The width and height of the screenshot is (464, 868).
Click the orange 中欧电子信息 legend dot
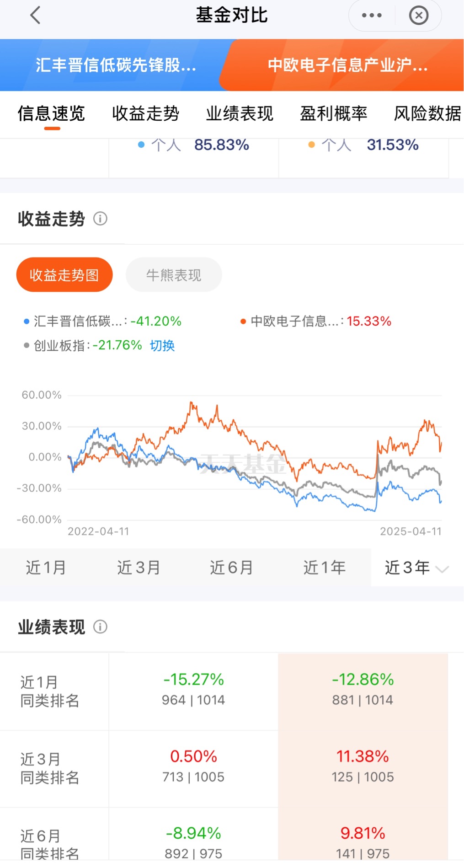pos(243,321)
